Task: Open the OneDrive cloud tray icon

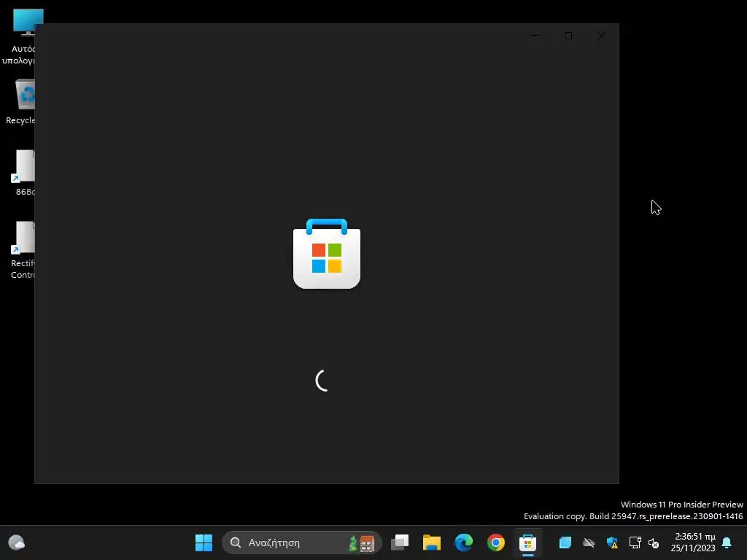Action: tap(589, 542)
